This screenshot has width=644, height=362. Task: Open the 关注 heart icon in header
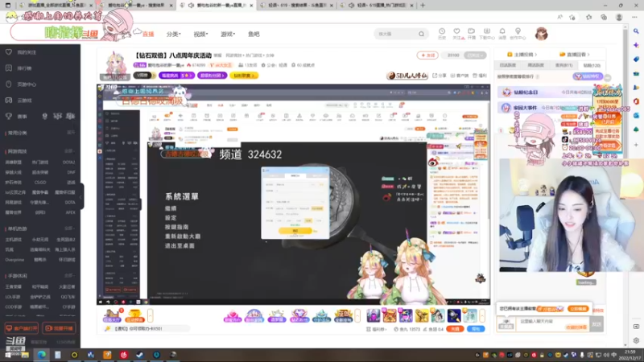point(456,34)
